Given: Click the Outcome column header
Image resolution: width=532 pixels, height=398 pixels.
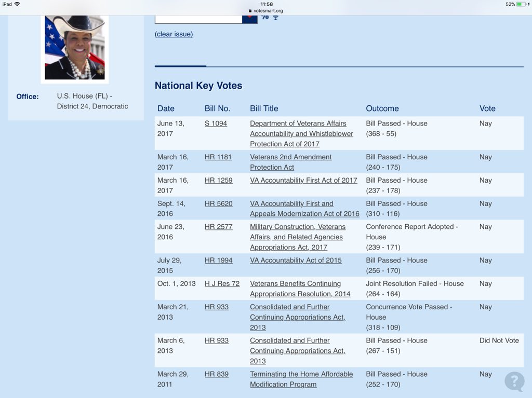Looking at the screenshot, I should [382, 108].
